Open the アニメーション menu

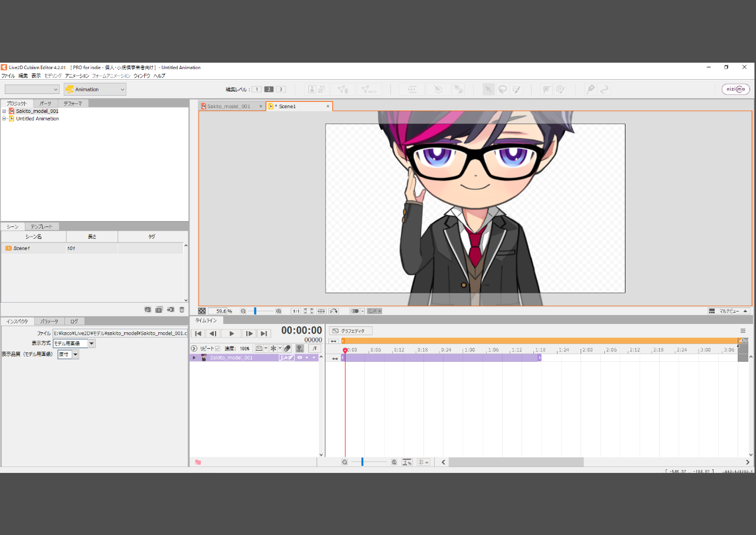point(77,76)
